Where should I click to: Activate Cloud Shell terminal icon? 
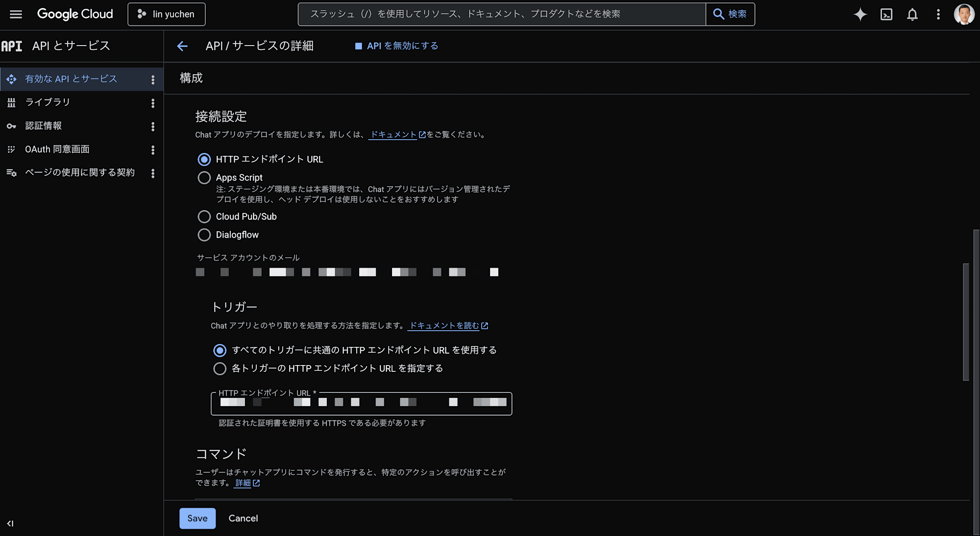[x=886, y=14]
